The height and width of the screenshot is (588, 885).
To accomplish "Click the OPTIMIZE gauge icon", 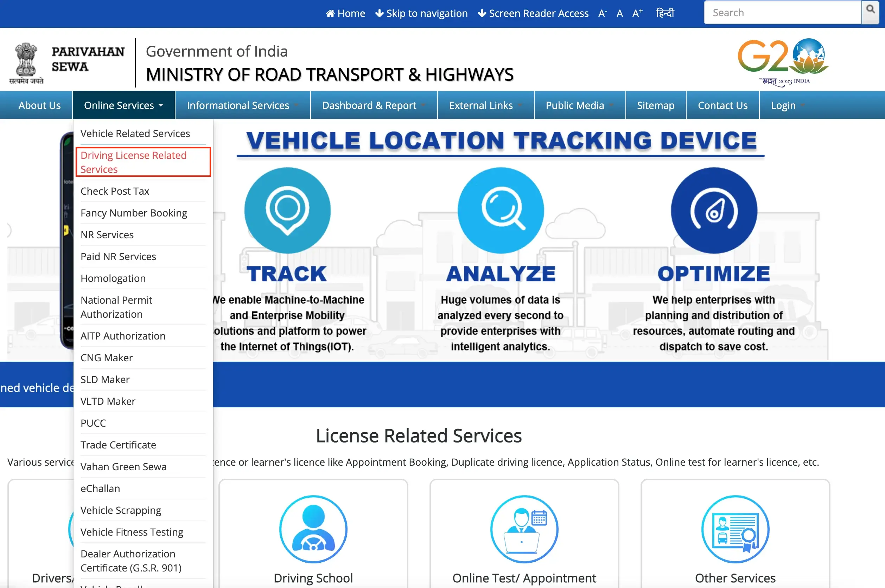I will (714, 210).
